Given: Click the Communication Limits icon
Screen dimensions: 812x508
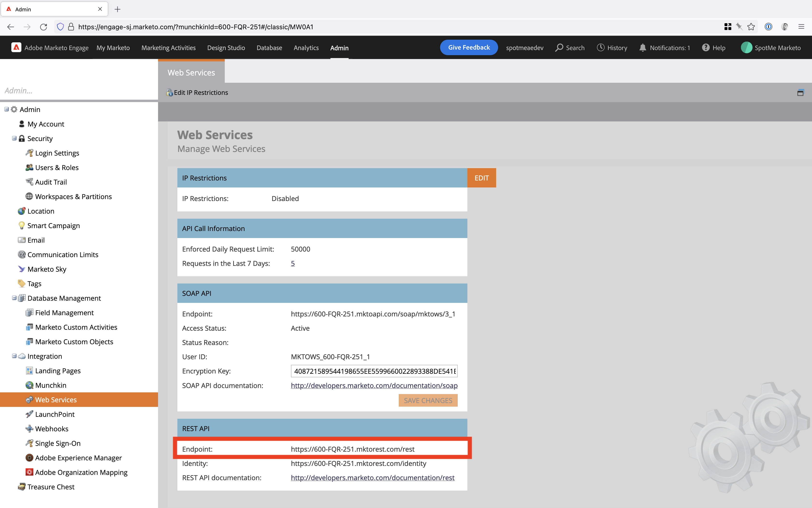Looking at the screenshot, I should pos(22,254).
